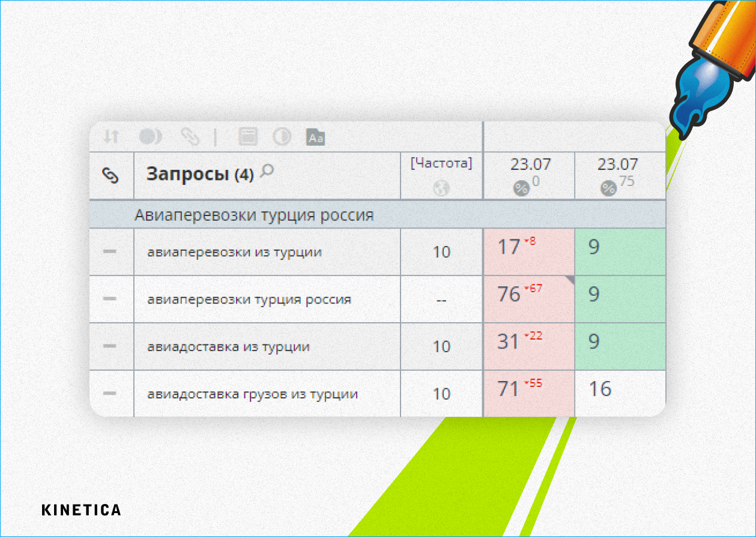
Task: Toggle the half-circle contrast icon
Action: pyautogui.click(x=282, y=137)
